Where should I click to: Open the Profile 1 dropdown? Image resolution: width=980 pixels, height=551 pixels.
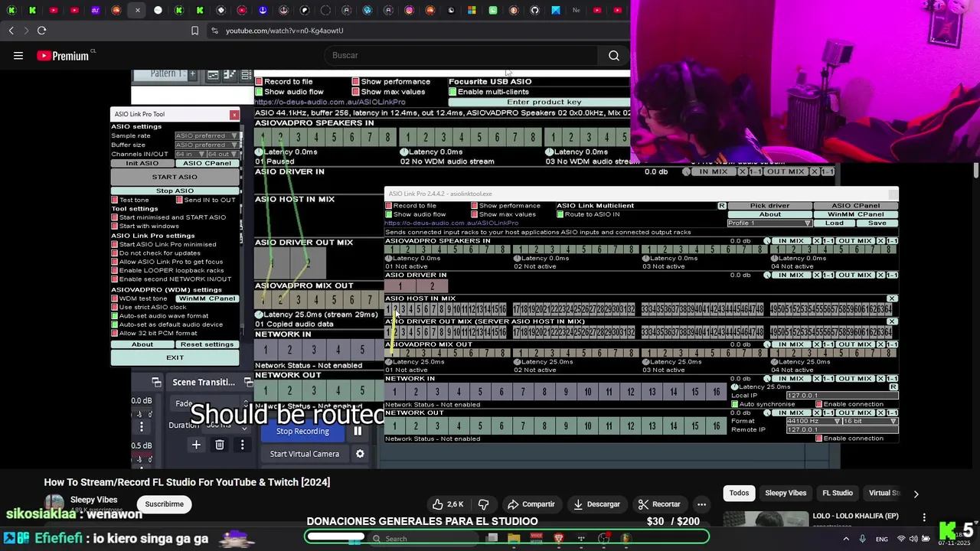pyautogui.click(x=769, y=223)
